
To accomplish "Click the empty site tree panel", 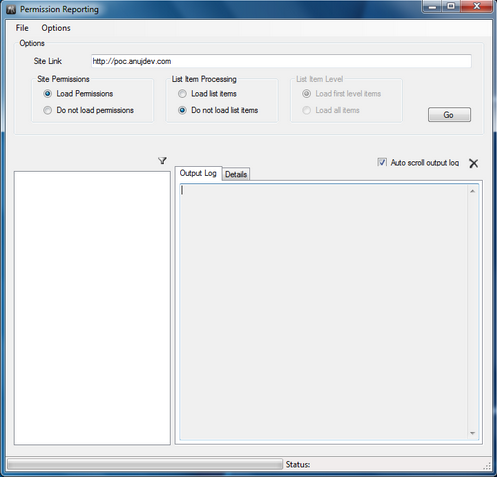I will click(x=92, y=308).
